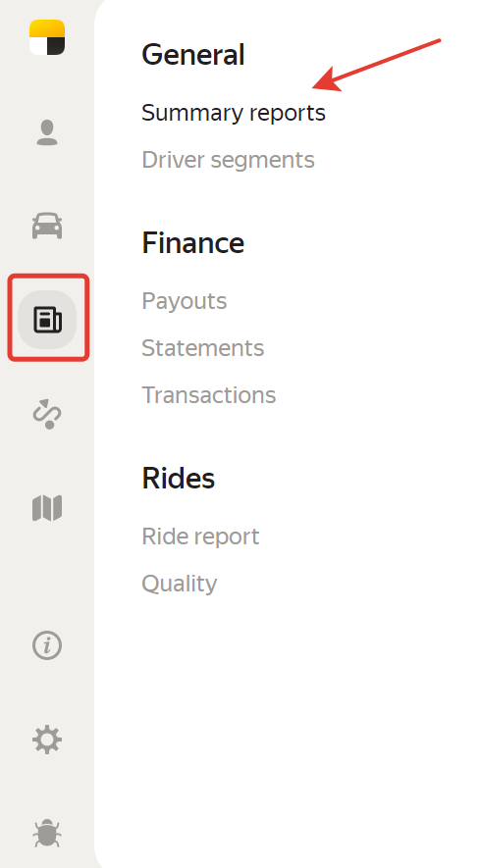Click the Finance section heading
This screenshot has height=868, width=481.
(x=192, y=242)
